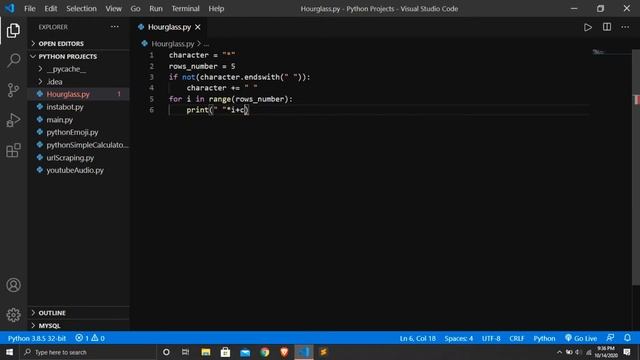This screenshot has width=640, height=360.
Task: Open the Manage gear settings icon
Action: [13, 315]
